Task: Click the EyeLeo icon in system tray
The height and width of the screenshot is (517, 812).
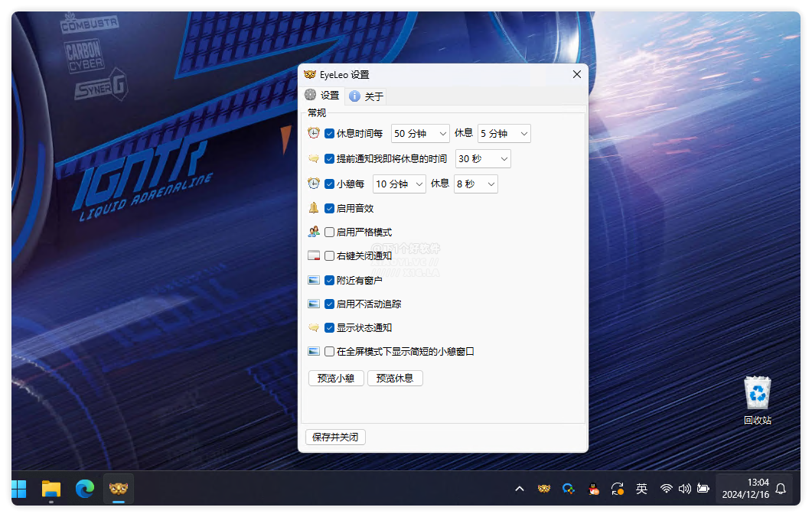Action: tap(543, 489)
